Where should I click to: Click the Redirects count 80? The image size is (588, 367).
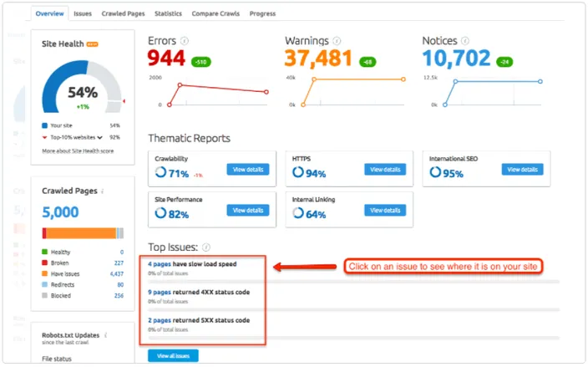coord(120,284)
